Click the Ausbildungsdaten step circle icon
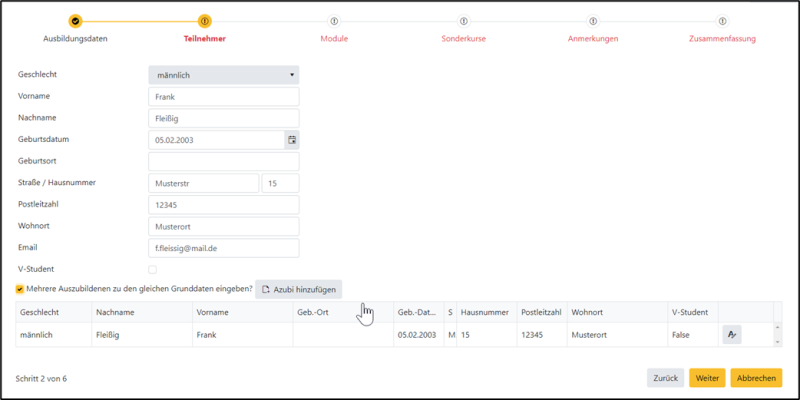The image size is (800, 400). tap(75, 20)
